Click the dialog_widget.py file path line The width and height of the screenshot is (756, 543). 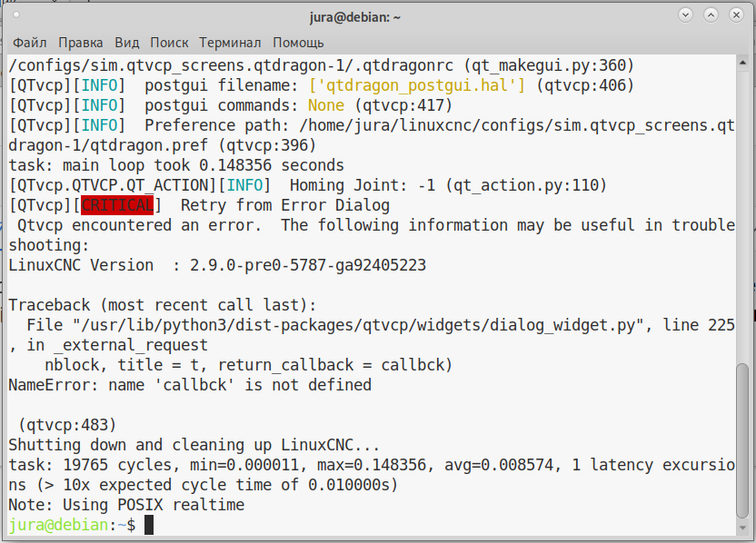pos(372,325)
